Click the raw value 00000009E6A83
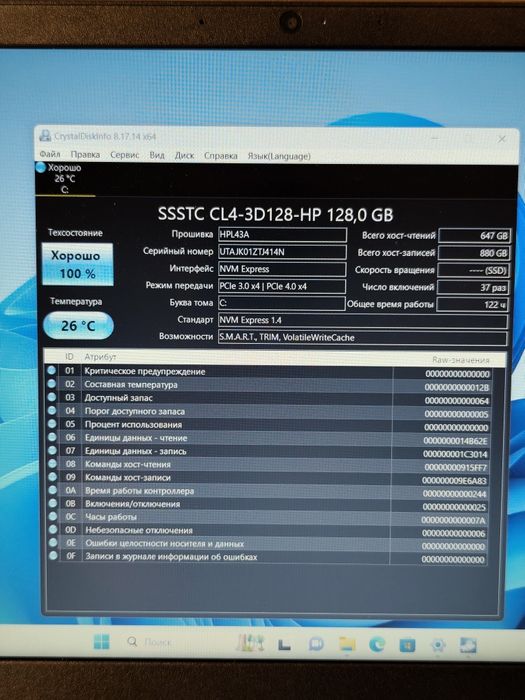Viewport: 525px width, 700px height. pos(454,481)
